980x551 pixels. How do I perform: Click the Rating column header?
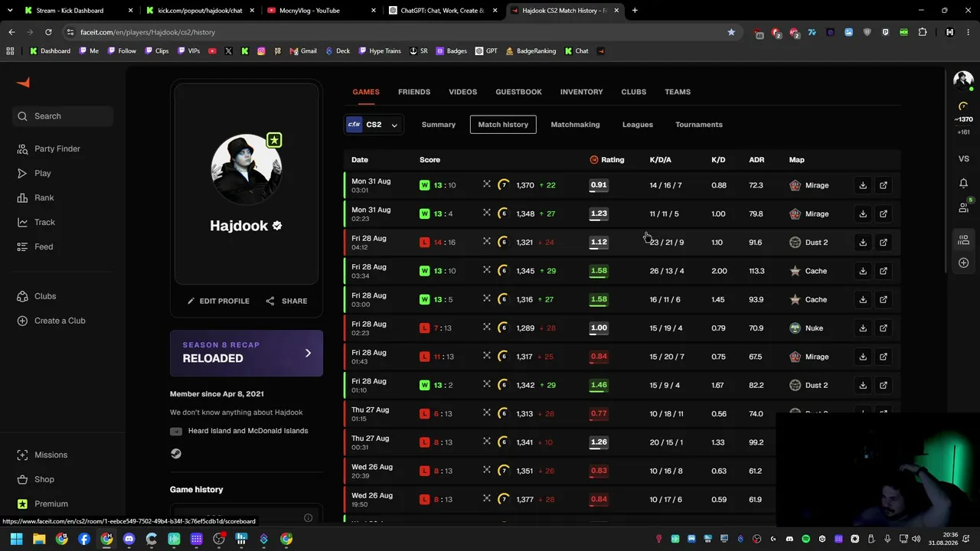pos(607,160)
